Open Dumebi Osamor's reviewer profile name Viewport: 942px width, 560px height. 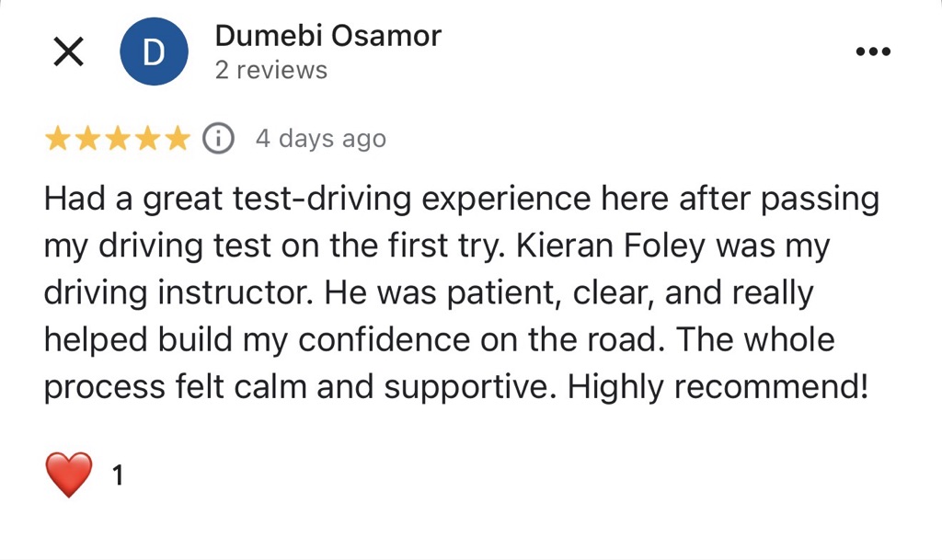pos(327,36)
